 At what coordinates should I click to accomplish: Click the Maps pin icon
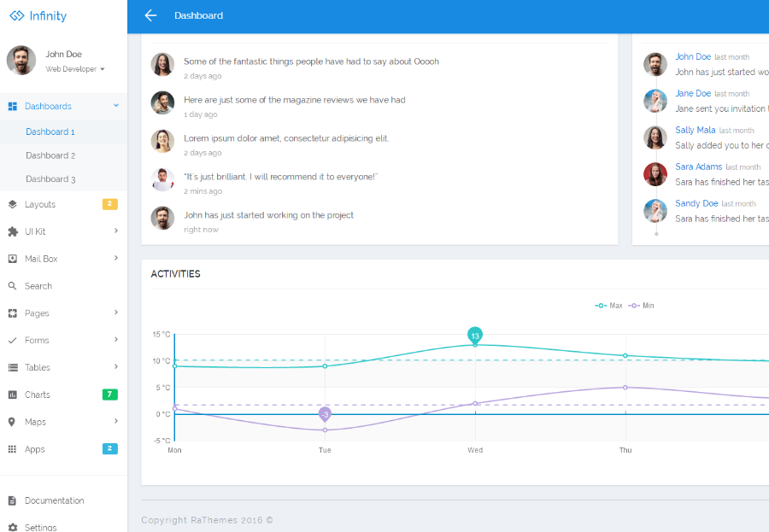coord(12,422)
